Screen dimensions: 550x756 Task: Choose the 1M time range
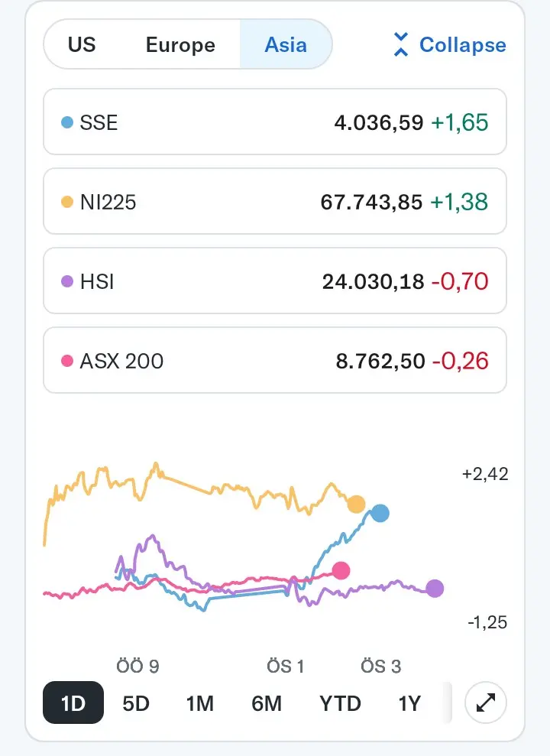click(200, 703)
